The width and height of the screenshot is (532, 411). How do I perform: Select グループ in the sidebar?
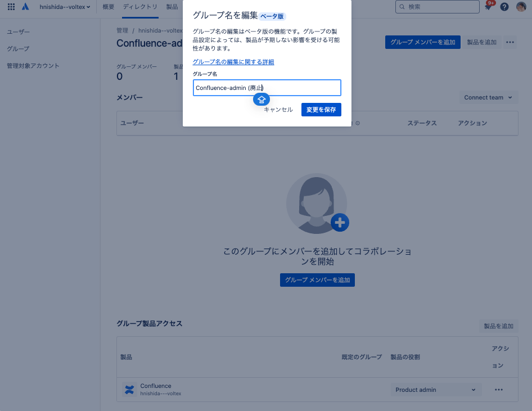click(19, 49)
